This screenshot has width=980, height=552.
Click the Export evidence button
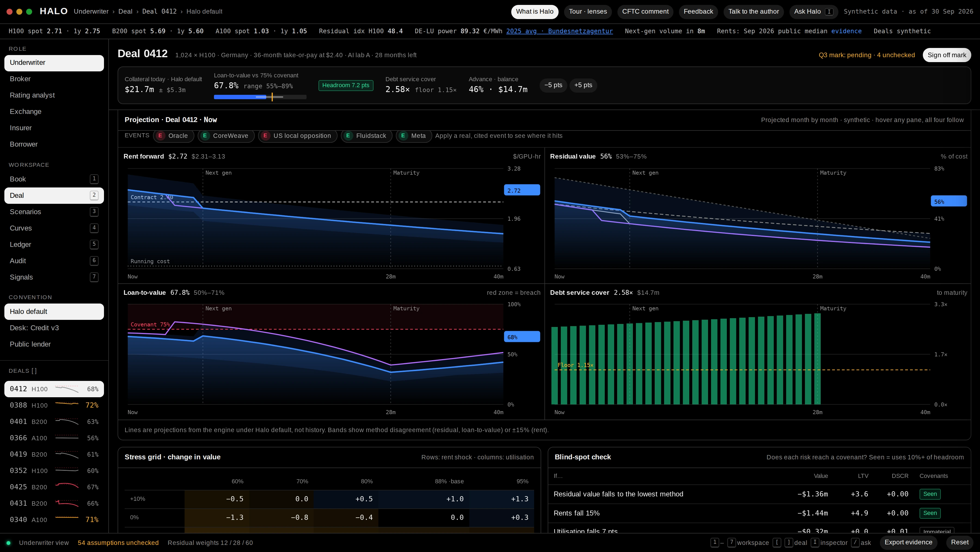pyautogui.click(x=908, y=542)
